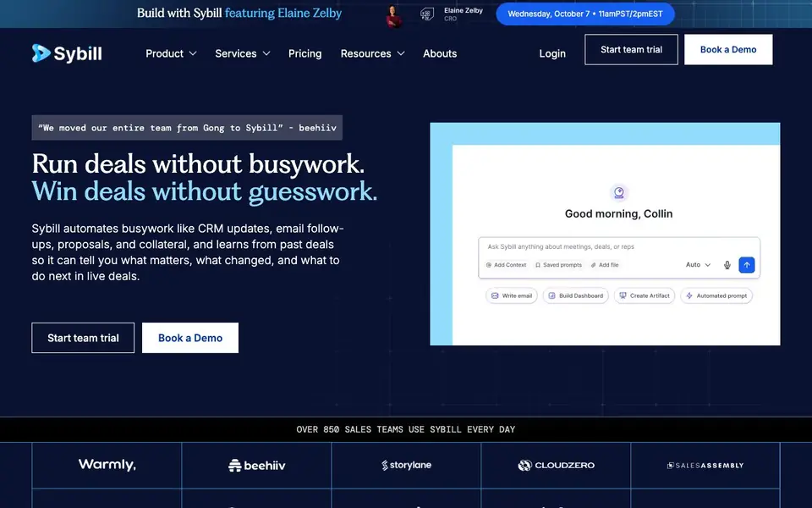Viewport: 812px width, 508px height.
Task: Click the Login link
Action: [x=552, y=53]
